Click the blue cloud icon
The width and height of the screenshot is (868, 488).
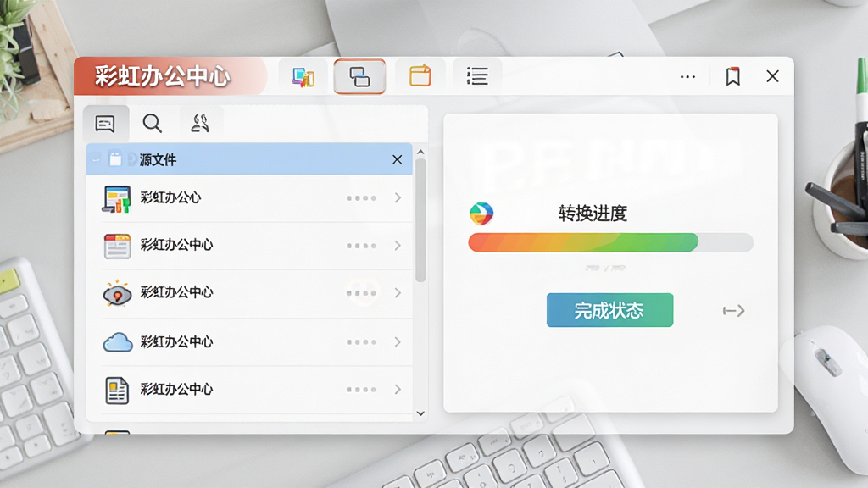coord(117,342)
